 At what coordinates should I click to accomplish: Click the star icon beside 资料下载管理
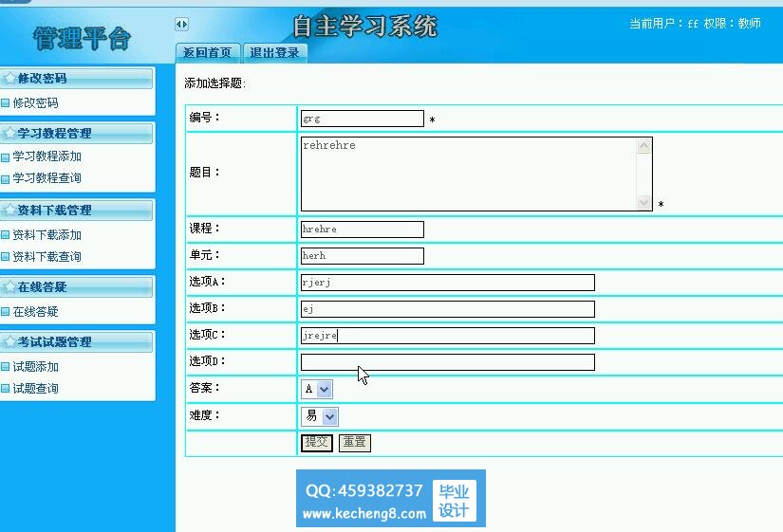[9, 211]
